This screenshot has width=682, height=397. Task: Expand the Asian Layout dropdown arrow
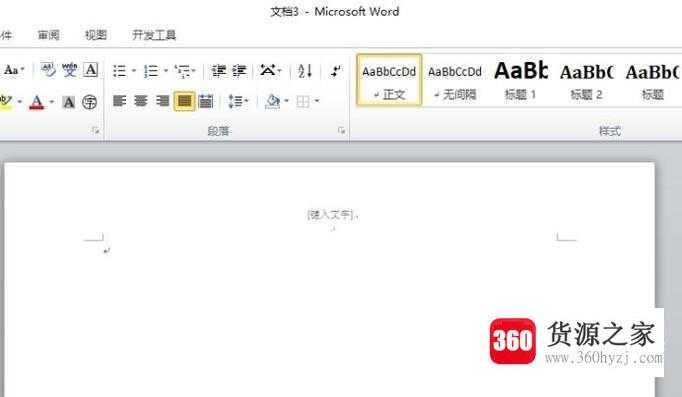click(x=279, y=70)
